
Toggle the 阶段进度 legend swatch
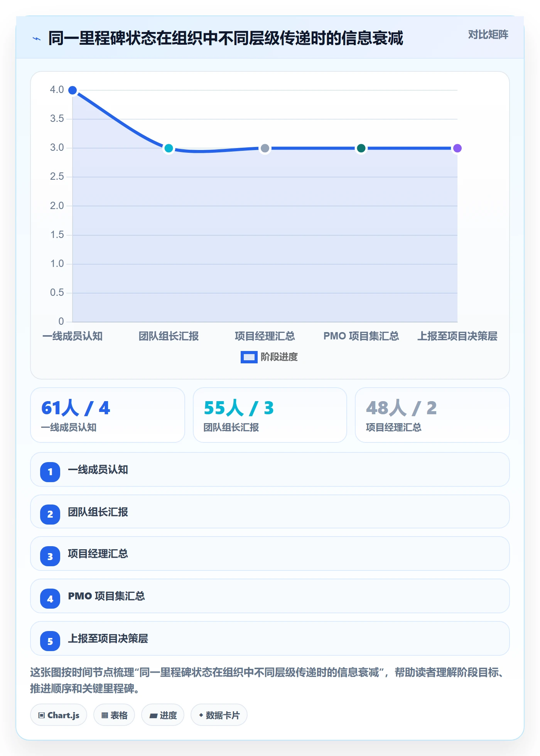coord(249,357)
